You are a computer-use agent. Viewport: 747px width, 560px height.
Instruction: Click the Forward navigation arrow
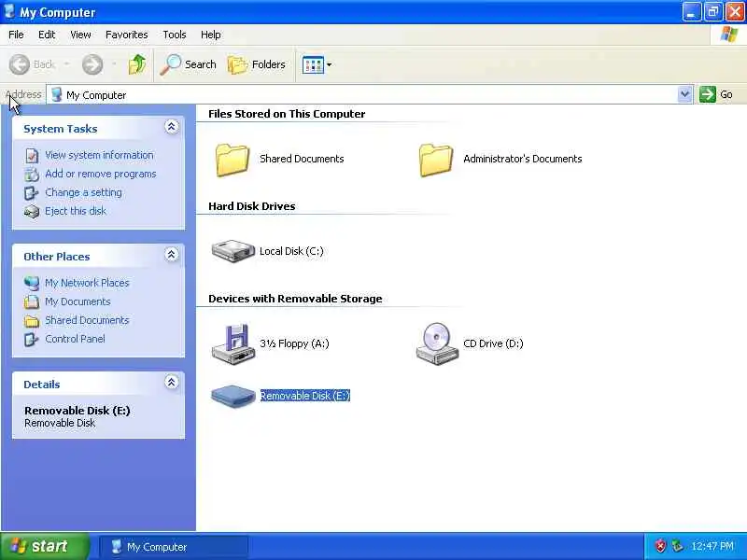[x=92, y=64]
